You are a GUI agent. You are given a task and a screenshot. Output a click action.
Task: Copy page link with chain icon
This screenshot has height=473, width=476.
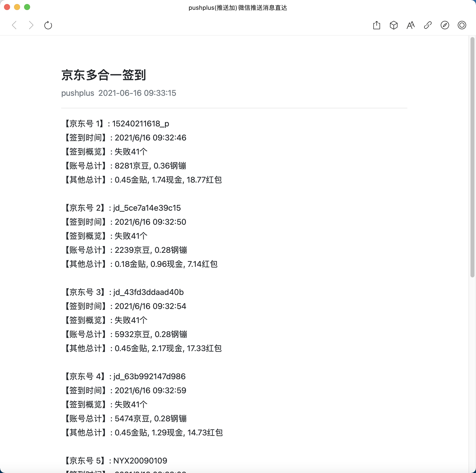pyautogui.click(x=428, y=25)
